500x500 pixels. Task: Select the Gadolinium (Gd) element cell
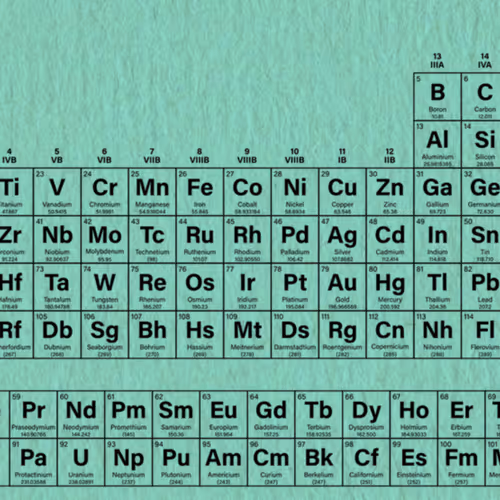(x=271, y=415)
